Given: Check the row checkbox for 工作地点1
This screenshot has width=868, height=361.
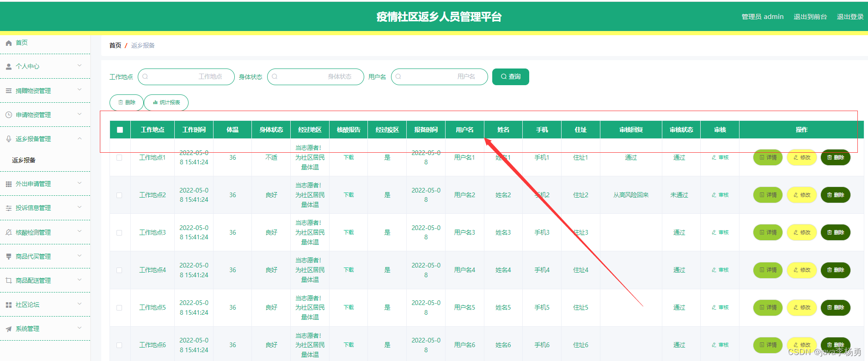Looking at the screenshot, I should click(119, 158).
